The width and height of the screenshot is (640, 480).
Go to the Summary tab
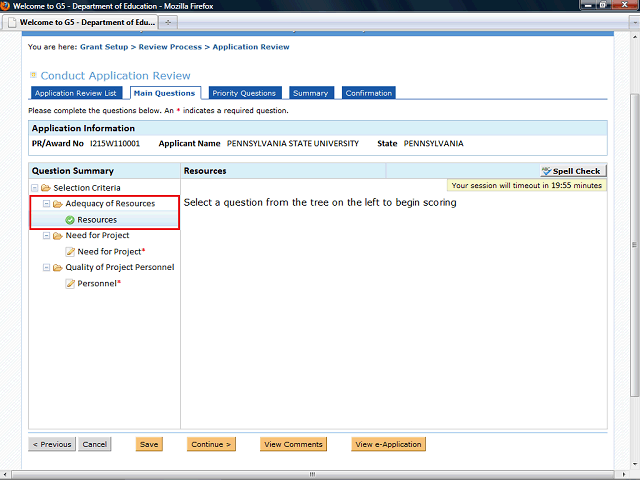311,93
